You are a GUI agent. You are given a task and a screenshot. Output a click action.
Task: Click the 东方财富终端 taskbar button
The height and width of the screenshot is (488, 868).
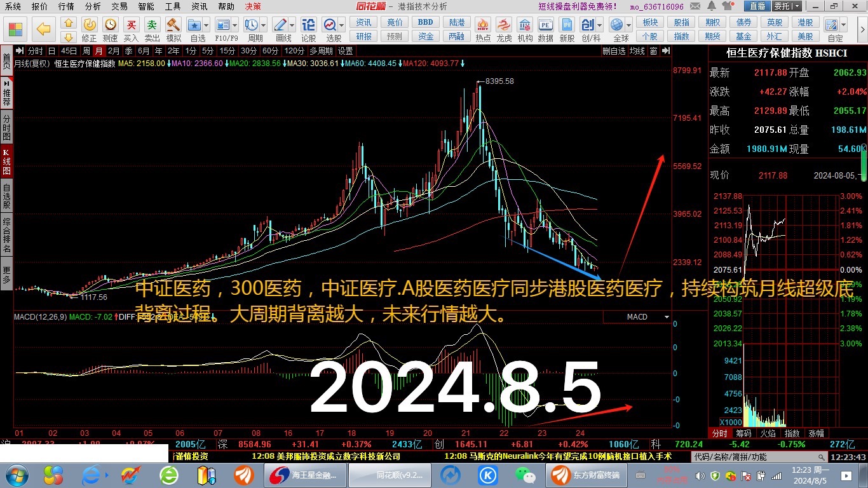point(586,475)
